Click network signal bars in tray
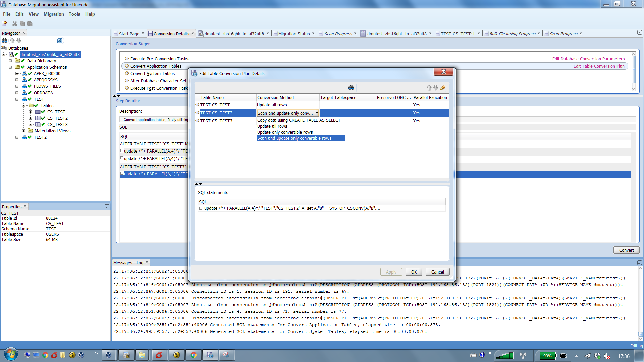The image size is (644, 362). (x=504, y=356)
